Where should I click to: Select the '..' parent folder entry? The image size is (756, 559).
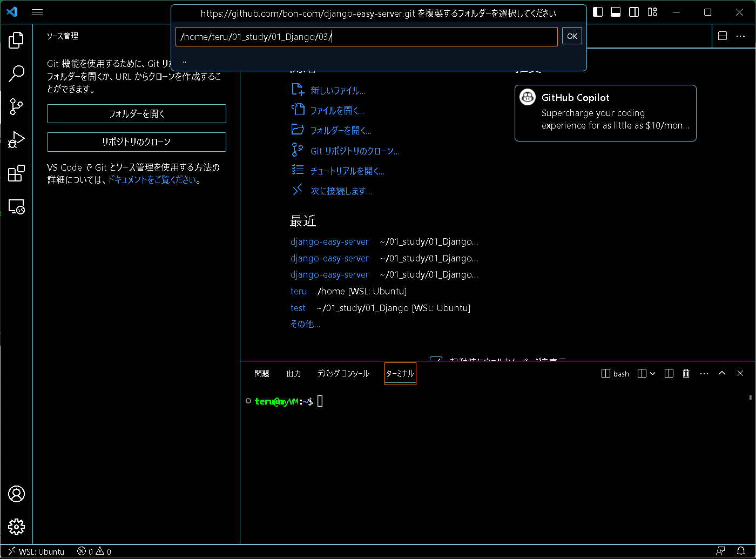click(x=379, y=62)
